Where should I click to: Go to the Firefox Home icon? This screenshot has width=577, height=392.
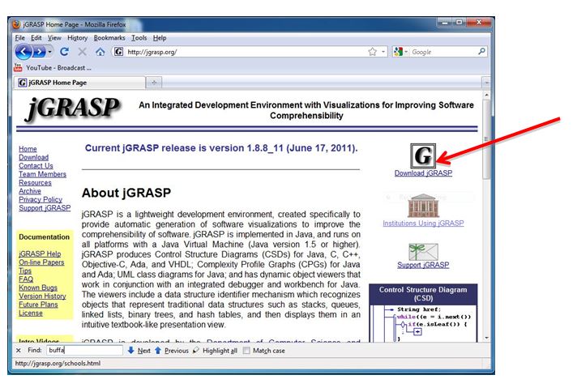[x=100, y=52]
